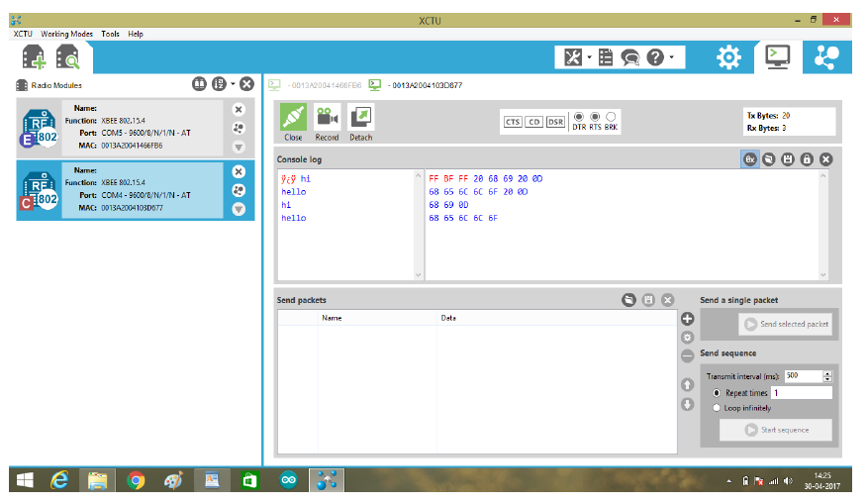This screenshot has width=868, height=504.
Task: Discover network nodes for COM5 module
Action: point(239,129)
